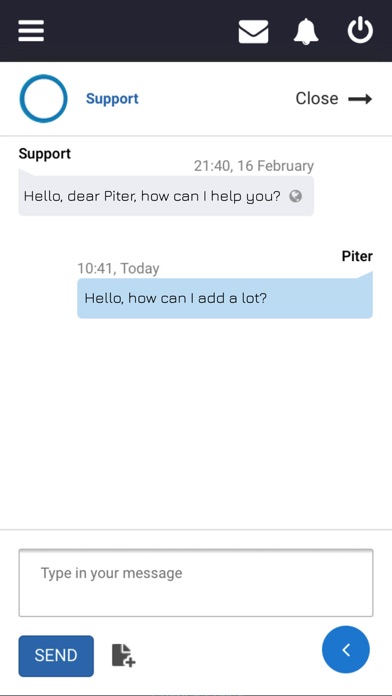
Task: Click the bold Support sender label above message
Action: coord(45,154)
